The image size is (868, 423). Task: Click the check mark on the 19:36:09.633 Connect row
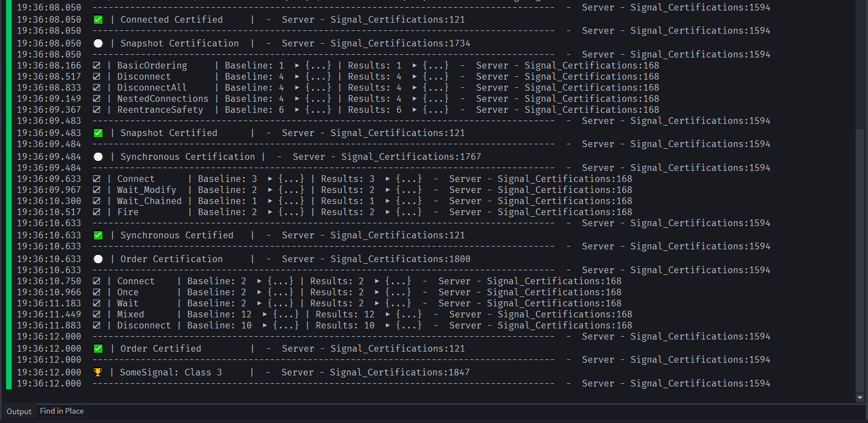tap(97, 179)
